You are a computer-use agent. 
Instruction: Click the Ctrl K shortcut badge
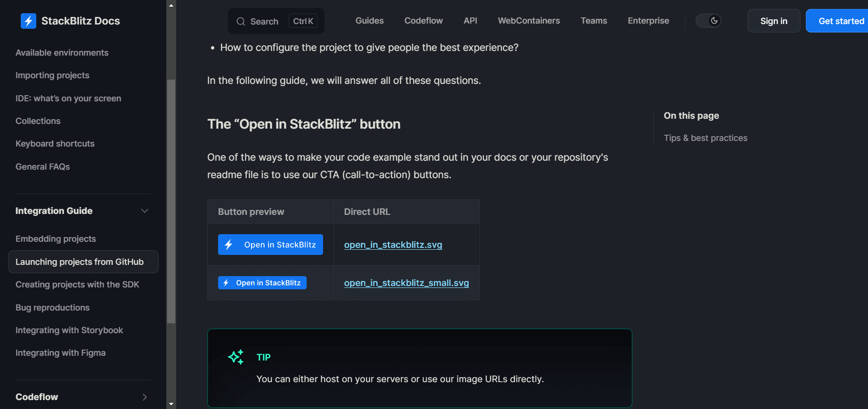tap(303, 21)
